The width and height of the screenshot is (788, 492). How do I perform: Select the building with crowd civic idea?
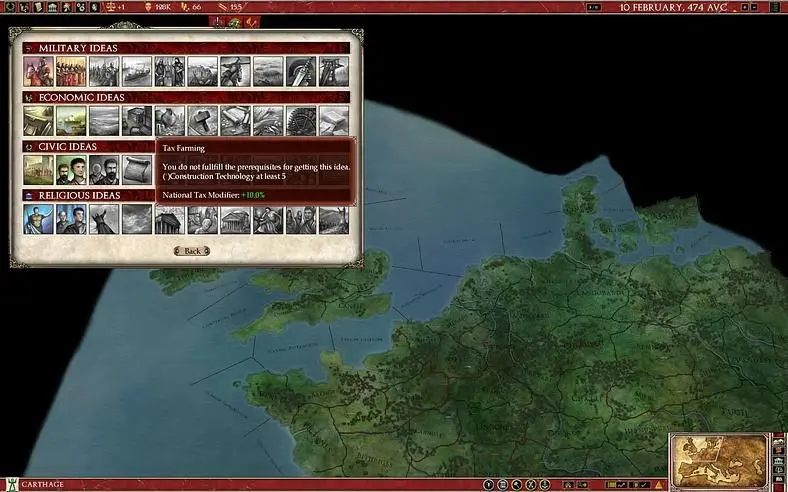(38, 170)
